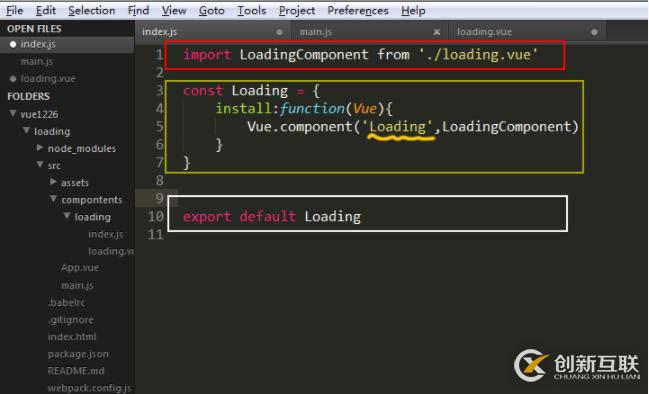
Task: Open the Preferences menu
Action: tap(358, 10)
